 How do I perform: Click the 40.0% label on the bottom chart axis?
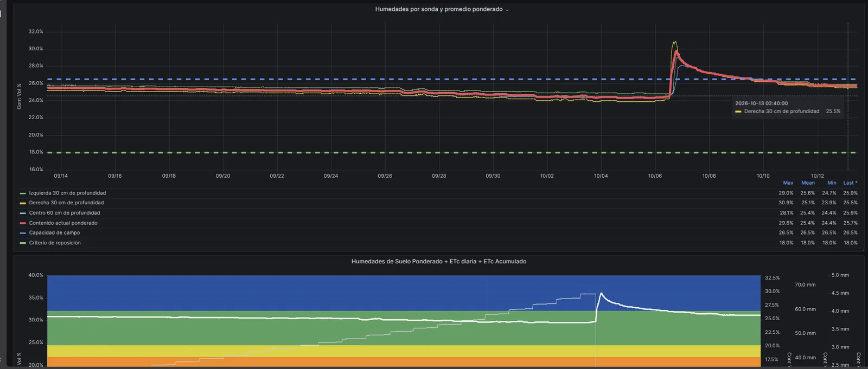point(36,275)
